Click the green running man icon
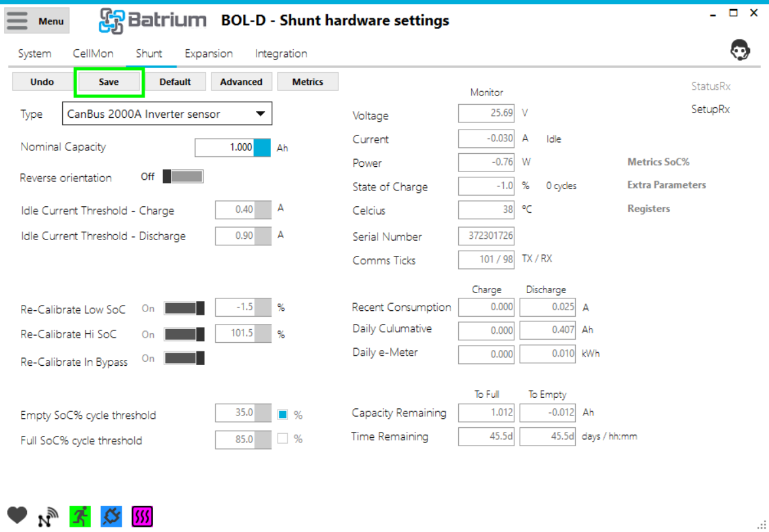This screenshot has width=769, height=532. click(x=80, y=516)
